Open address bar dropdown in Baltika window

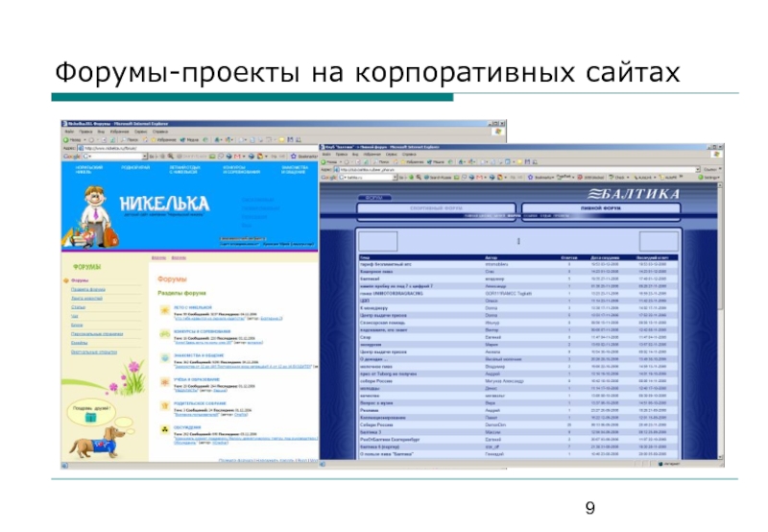[x=698, y=169]
